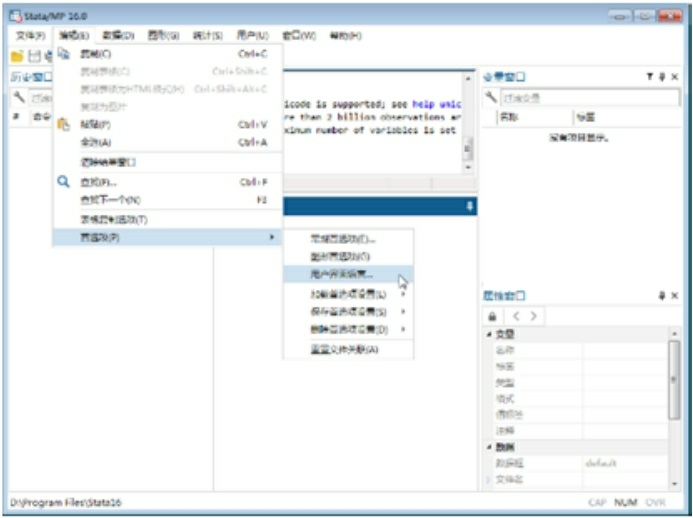Choose Find with Ctrl+F shortcut entry
The width and height of the screenshot is (693, 518).
click(168, 182)
